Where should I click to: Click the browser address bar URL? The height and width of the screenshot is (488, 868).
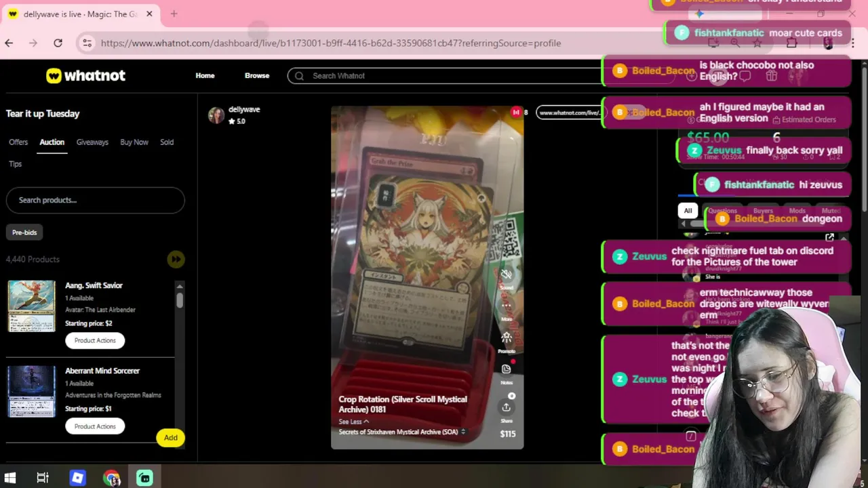pyautogui.click(x=331, y=43)
